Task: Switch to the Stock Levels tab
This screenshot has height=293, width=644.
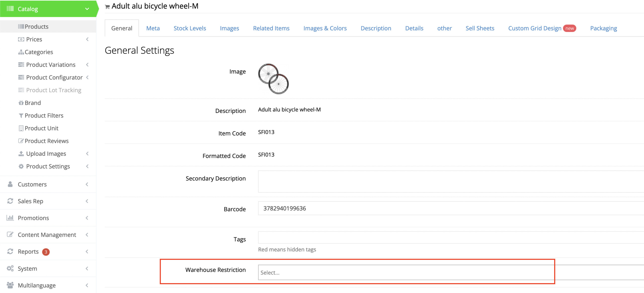Action: pyautogui.click(x=190, y=28)
